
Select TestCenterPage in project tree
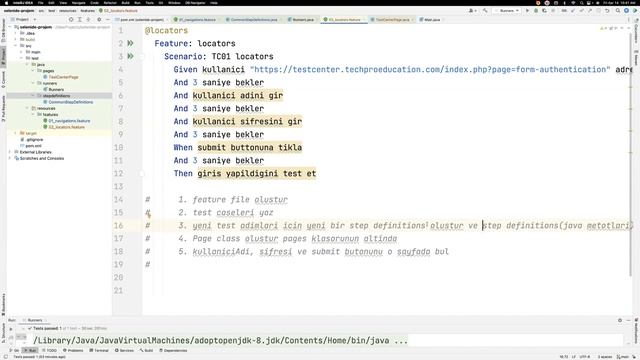click(63, 77)
